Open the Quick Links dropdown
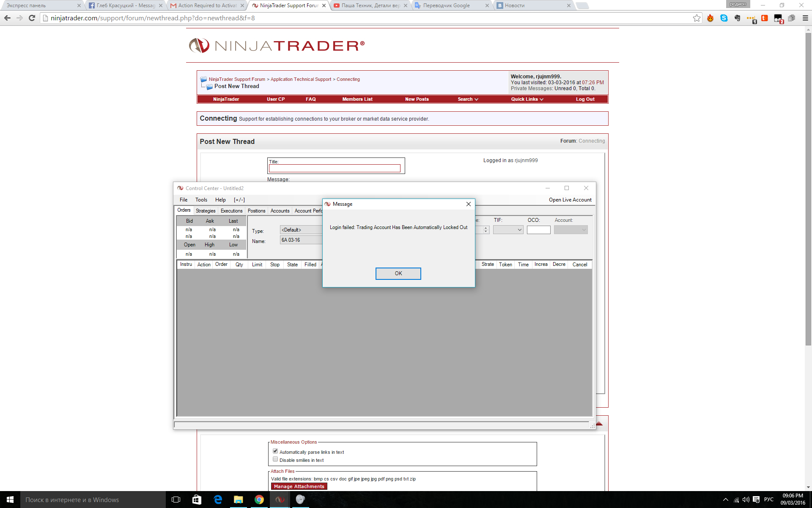This screenshot has height=508, width=812. pos(527,99)
